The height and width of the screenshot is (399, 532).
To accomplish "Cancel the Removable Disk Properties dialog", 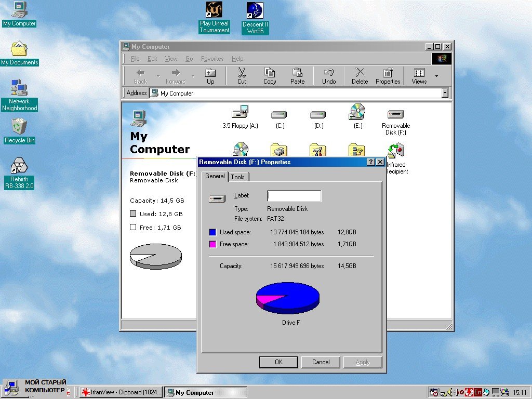I will click(x=321, y=362).
